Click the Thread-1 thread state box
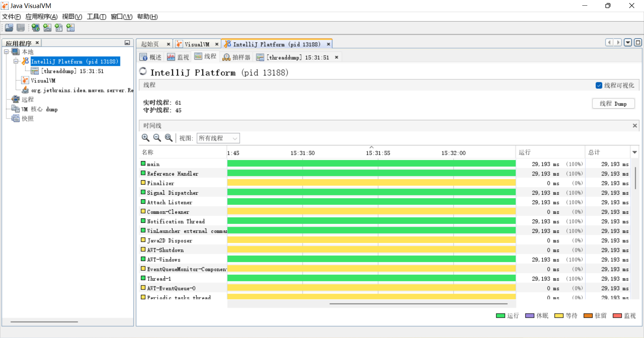Screen dimensions: 644x338 pyautogui.click(x=143, y=278)
